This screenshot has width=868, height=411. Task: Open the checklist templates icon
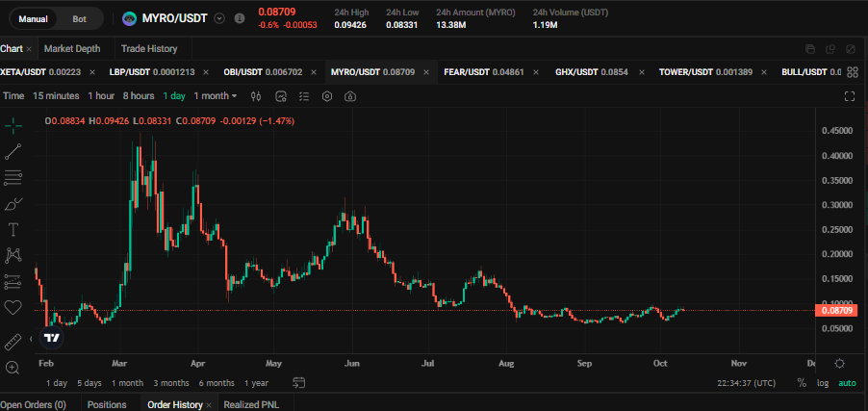pos(304,96)
